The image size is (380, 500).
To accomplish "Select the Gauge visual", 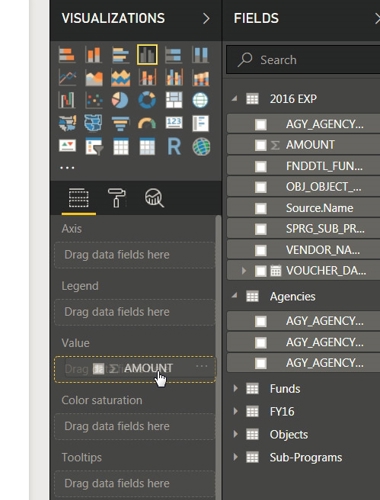I will coord(147,123).
